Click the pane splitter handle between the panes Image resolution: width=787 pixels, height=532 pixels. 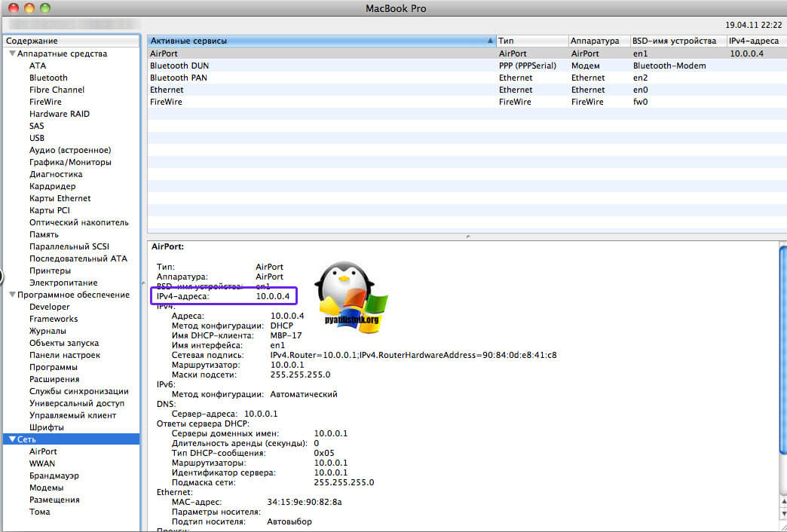click(467, 236)
